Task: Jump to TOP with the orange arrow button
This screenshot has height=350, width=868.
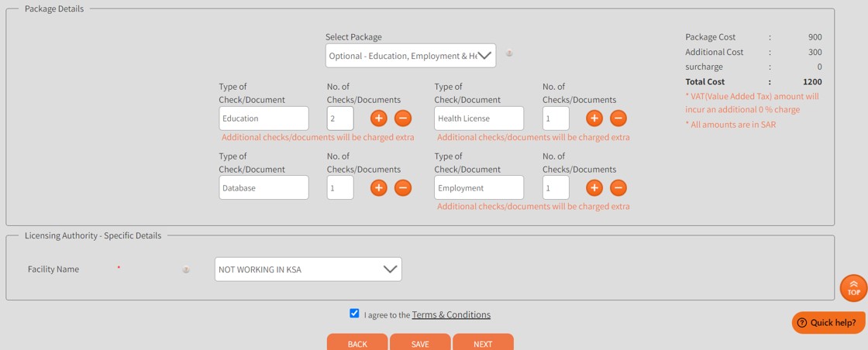Action: (x=853, y=288)
